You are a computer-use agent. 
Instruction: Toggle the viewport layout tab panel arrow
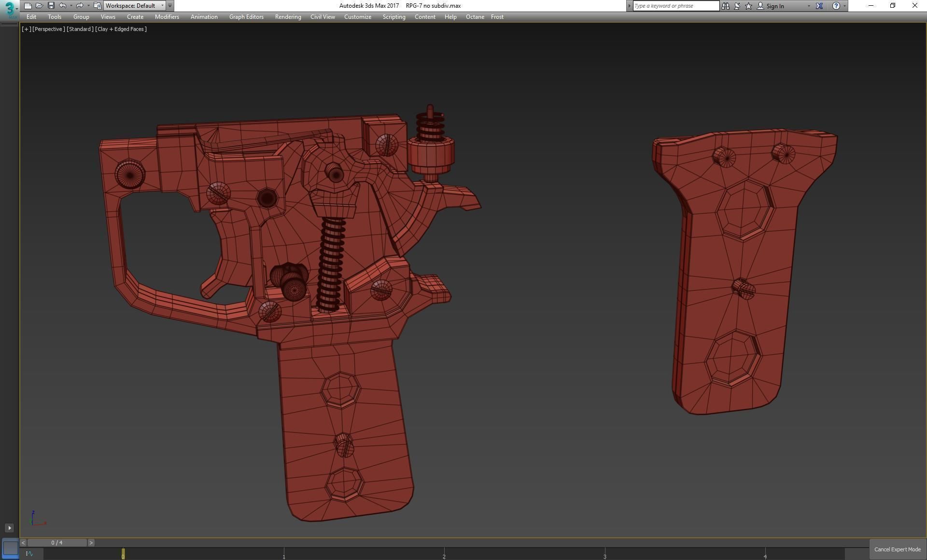tap(9, 528)
